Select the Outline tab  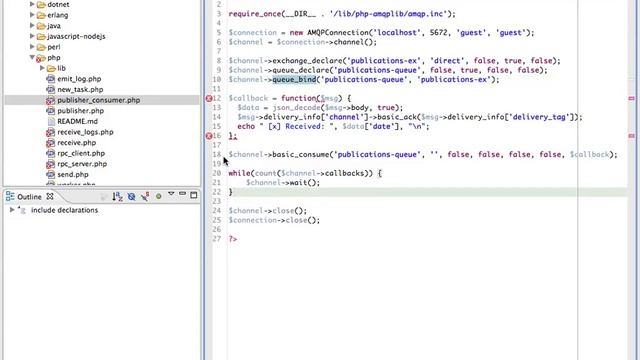(x=29, y=197)
